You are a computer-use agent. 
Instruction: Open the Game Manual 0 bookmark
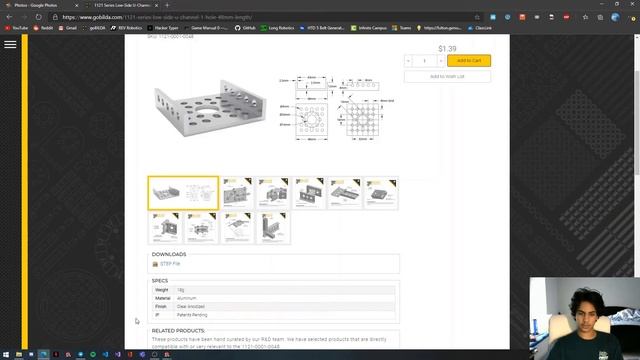pos(206,28)
